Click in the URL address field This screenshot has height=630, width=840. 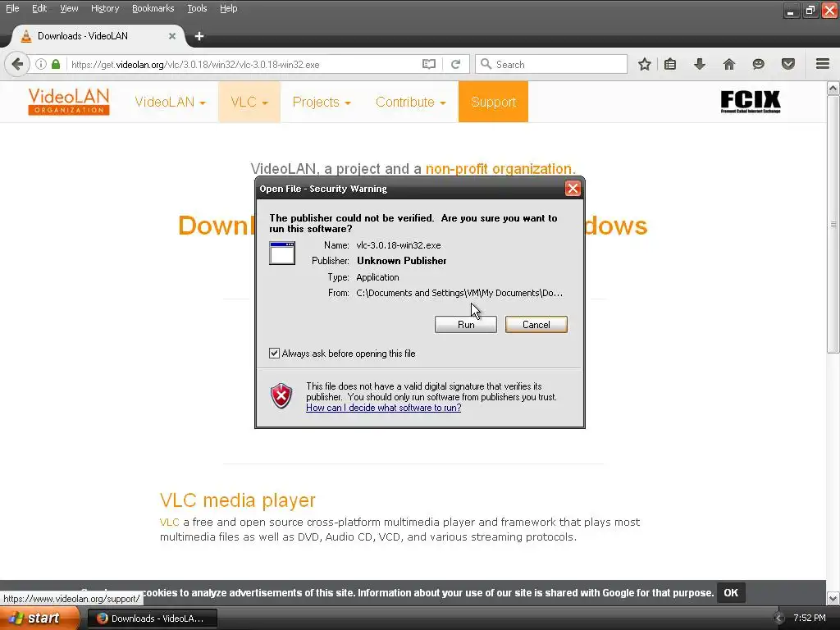244,64
